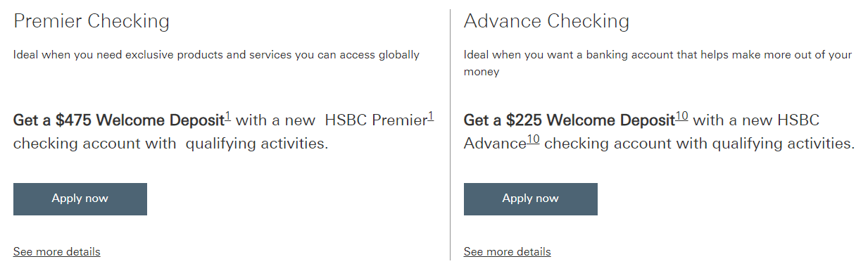Follow footnote 1 after $475 Welcome Deposit
The height and width of the screenshot is (271, 868).
[228, 116]
